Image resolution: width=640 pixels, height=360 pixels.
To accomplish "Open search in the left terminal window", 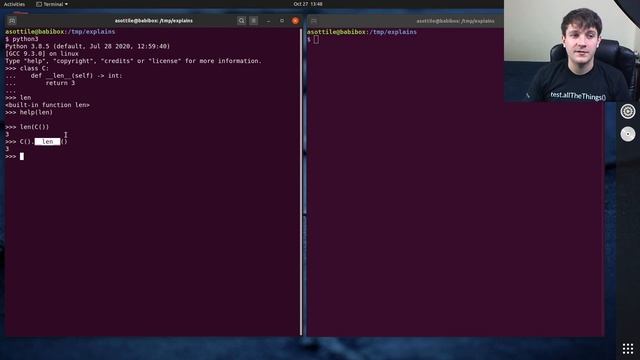I will 242,20.
